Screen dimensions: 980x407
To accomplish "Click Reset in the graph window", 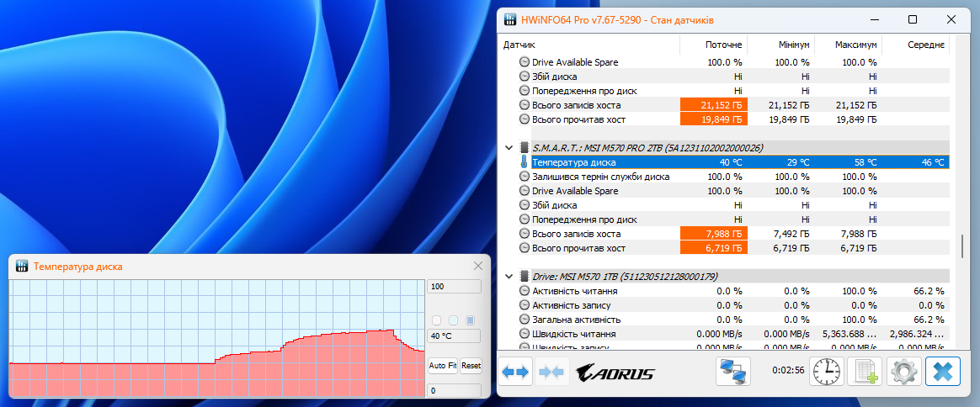I will tap(471, 366).
